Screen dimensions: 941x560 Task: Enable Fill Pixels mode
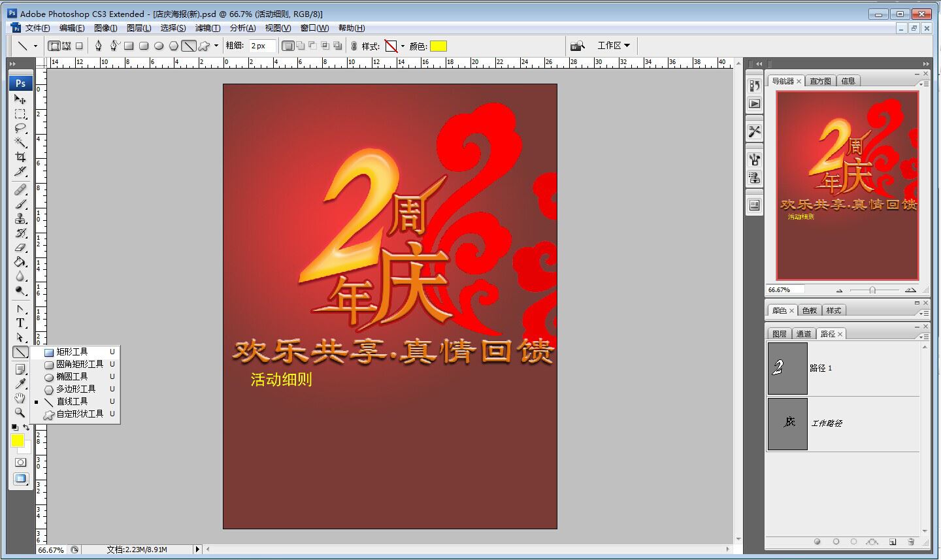coord(79,46)
